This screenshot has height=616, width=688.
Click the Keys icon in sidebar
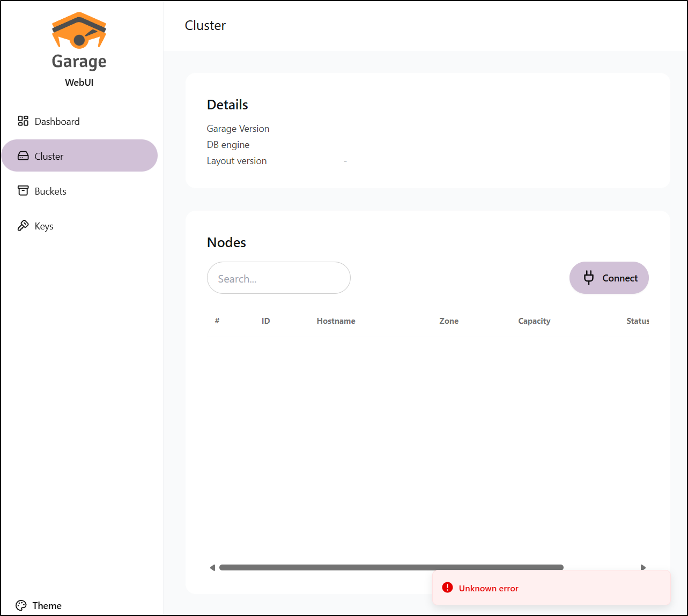23,226
